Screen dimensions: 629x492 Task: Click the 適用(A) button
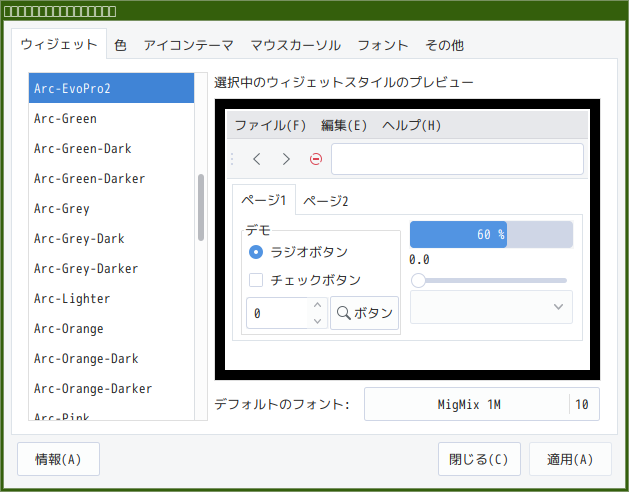pyautogui.click(x=570, y=459)
